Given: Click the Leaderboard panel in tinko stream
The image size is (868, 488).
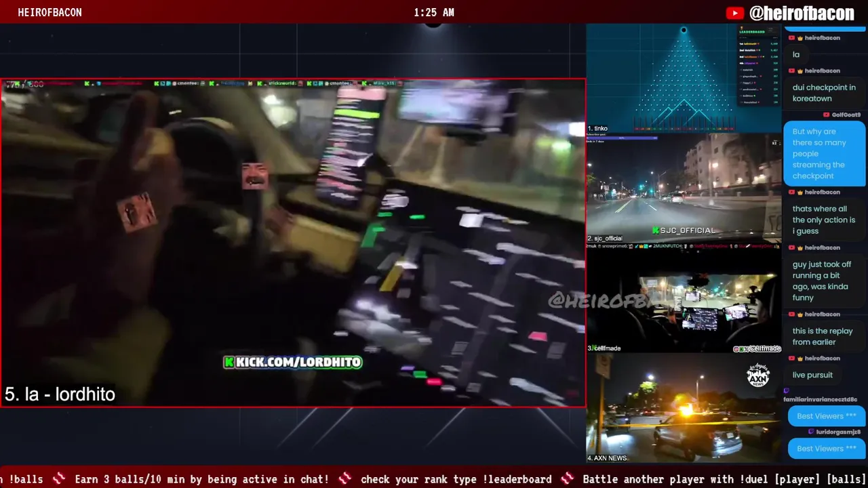Looking at the screenshot, I should pyautogui.click(x=758, y=66).
